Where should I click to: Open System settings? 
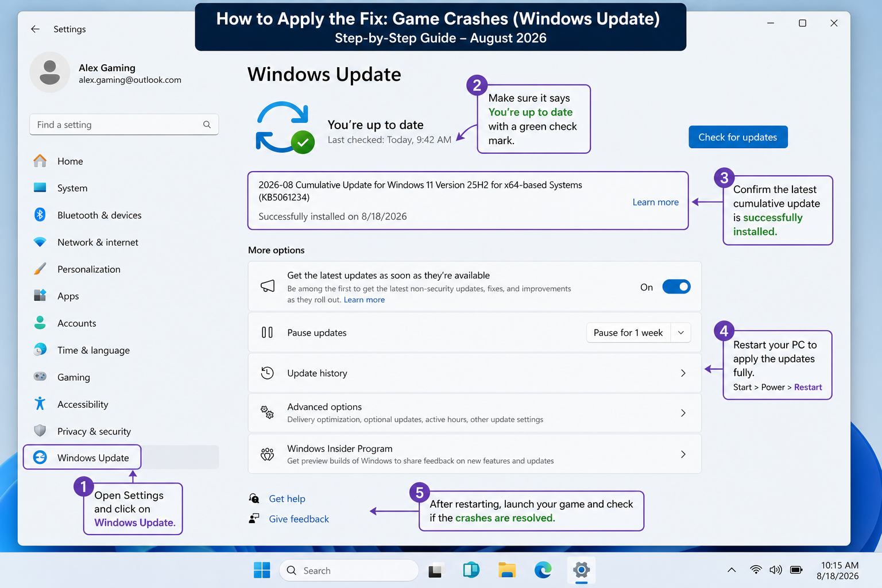[x=72, y=188]
